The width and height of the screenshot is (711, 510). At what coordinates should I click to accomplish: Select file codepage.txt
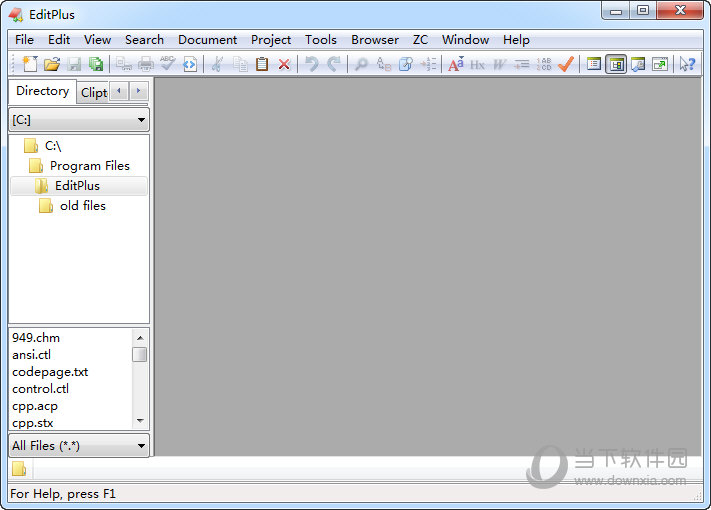tap(50, 372)
